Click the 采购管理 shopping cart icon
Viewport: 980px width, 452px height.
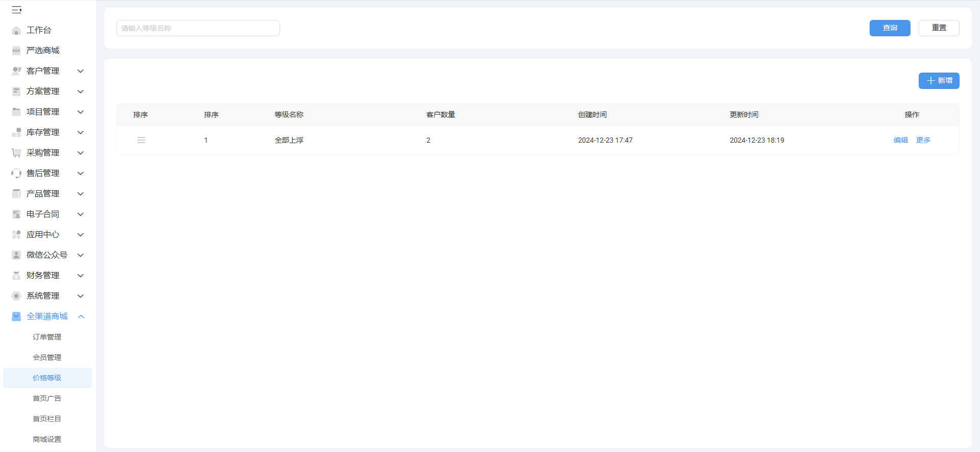(16, 153)
